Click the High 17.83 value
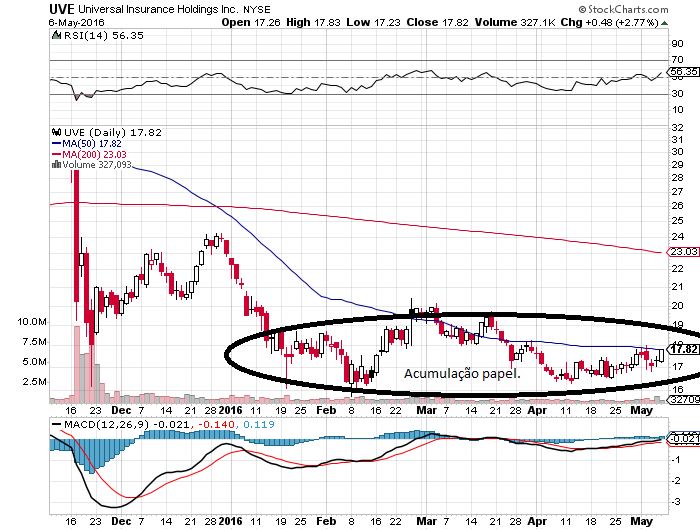This screenshot has width=700, height=530. [313, 22]
